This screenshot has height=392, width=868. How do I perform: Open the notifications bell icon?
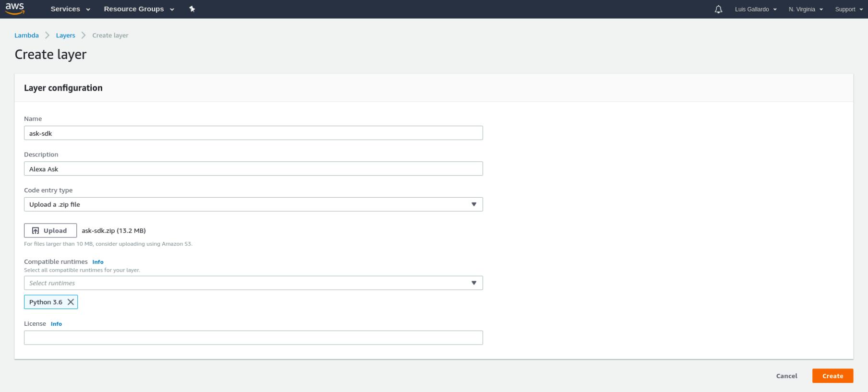click(718, 9)
